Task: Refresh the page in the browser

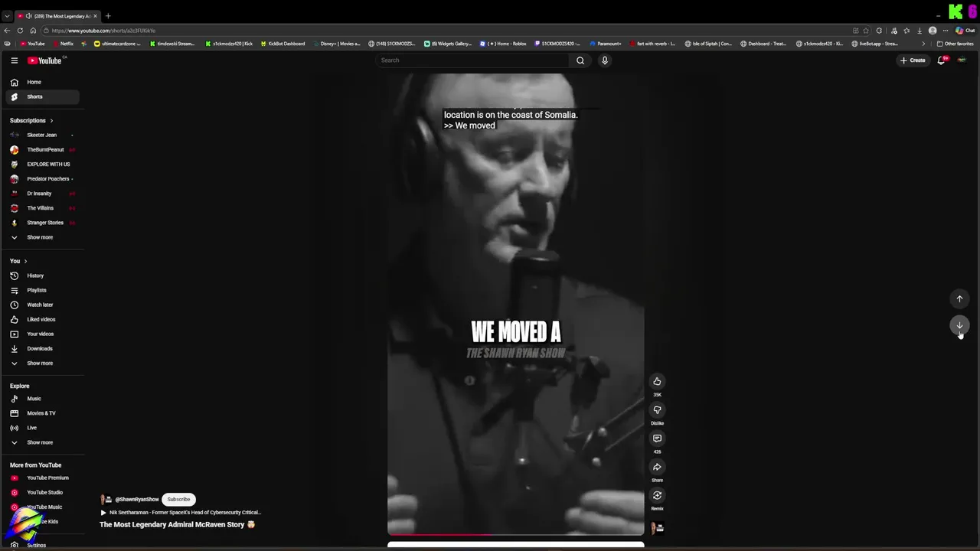Action: [x=20, y=31]
